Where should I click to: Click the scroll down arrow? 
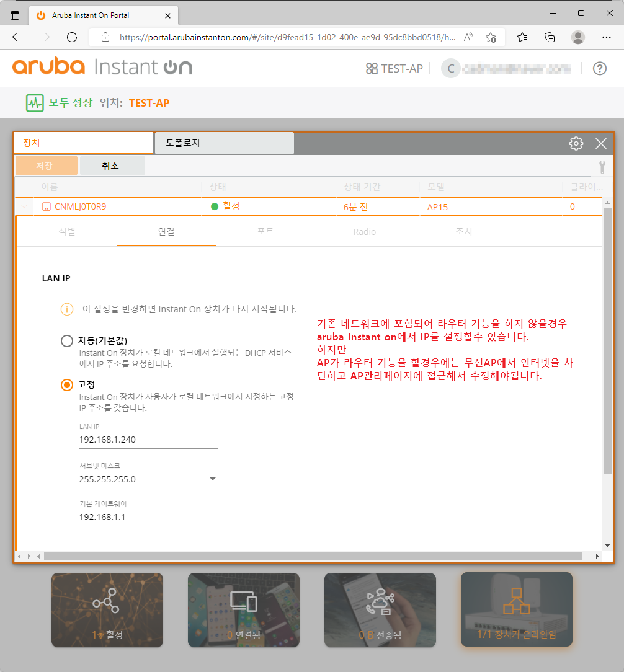[607, 546]
